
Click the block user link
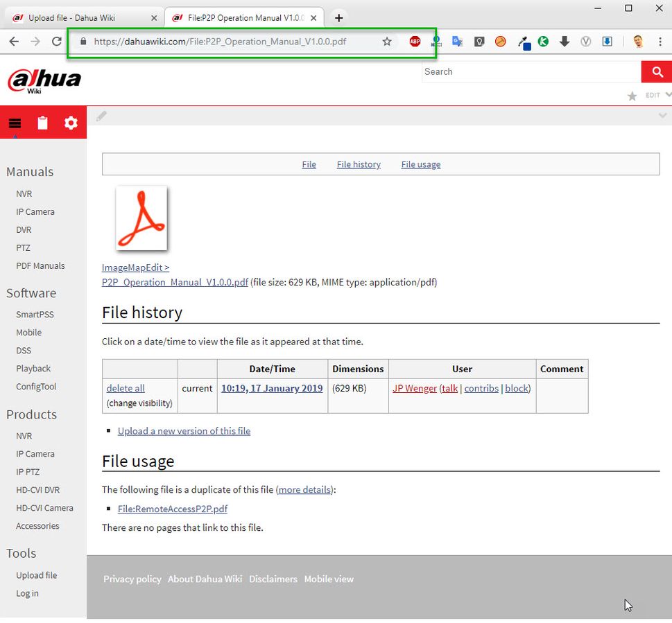[517, 388]
